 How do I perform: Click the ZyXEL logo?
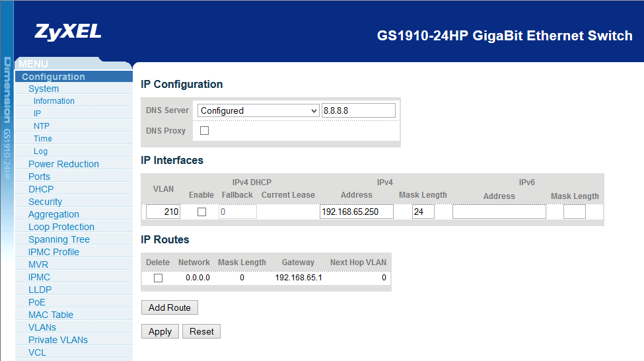(68, 32)
